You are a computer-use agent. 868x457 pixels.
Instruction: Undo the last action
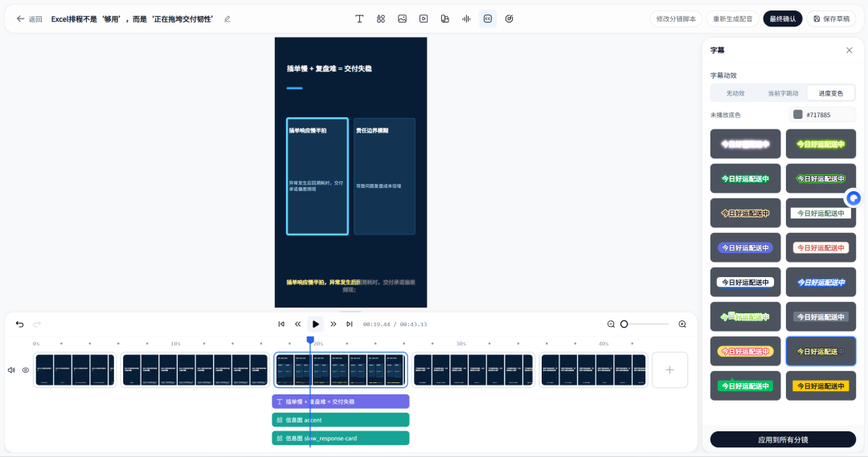[20, 324]
